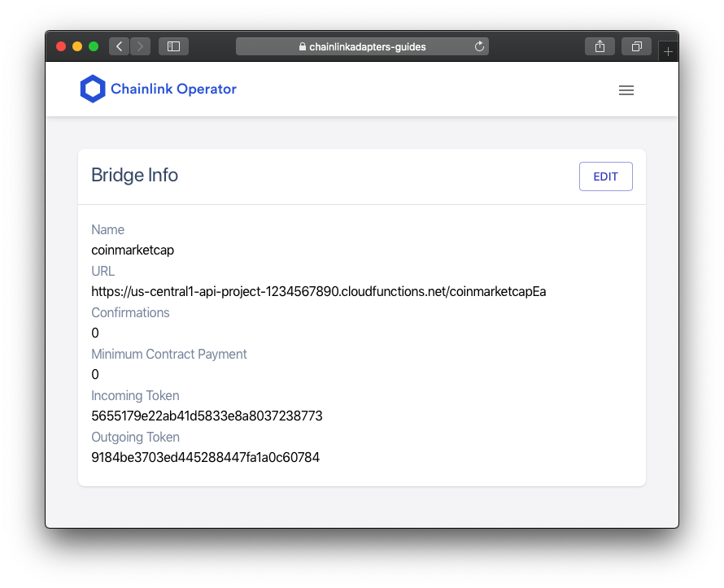Viewport: 724px width, 588px height.
Task: Click the Incoming Token value
Action: pos(207,416)
